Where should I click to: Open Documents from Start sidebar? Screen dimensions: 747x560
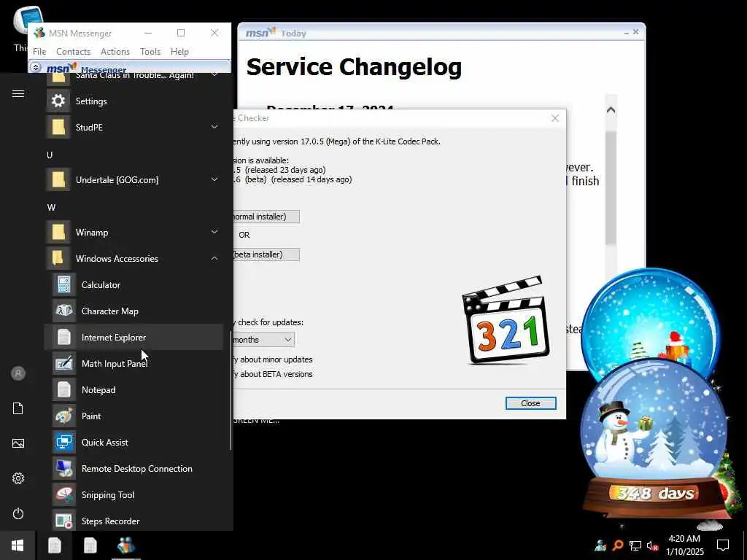tap(18, 408)
